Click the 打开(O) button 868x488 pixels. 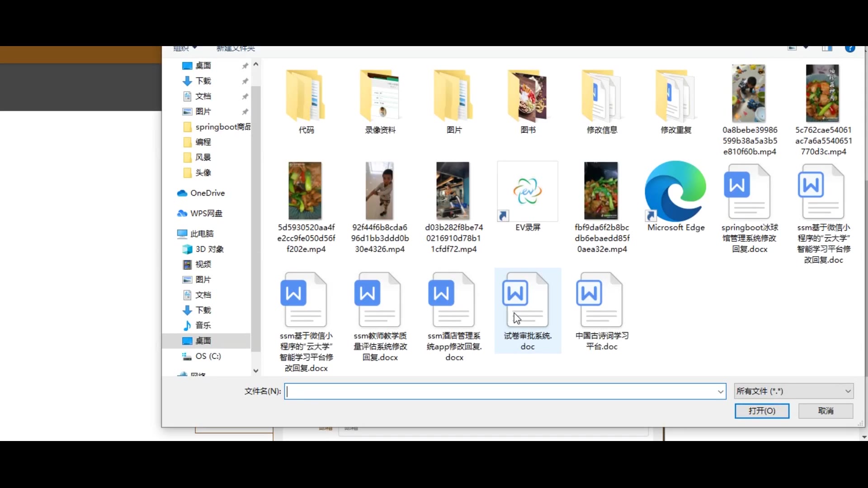click(762, 411)
